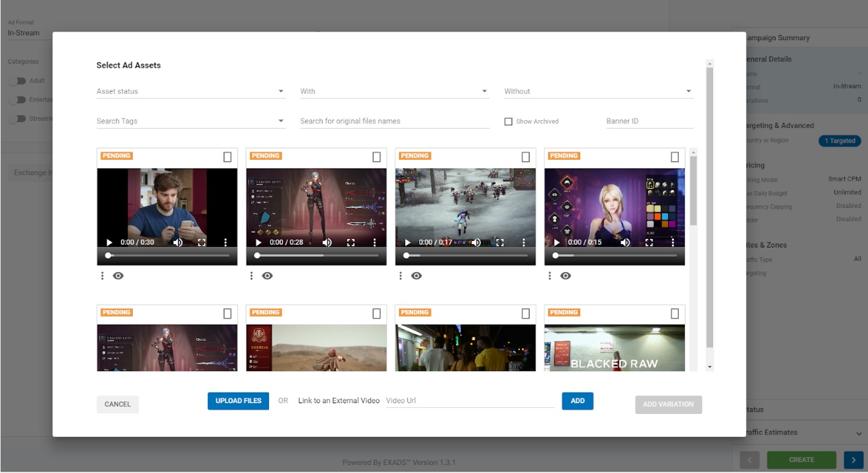This screenshot has width=868, height=473.
Task: Click the Add Variation button
Action: point(669,405)
